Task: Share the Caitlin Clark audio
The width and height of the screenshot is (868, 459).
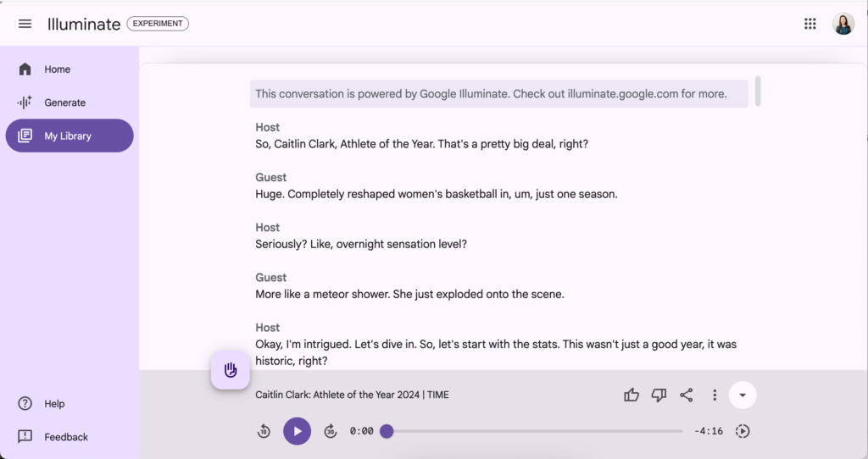Action: [x=687, y=395]
